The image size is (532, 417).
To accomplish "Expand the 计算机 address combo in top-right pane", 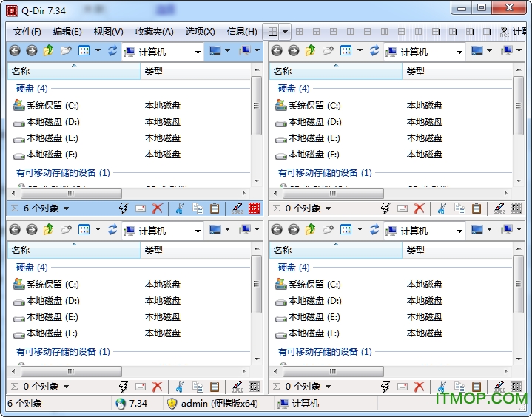I will point(459,52).
